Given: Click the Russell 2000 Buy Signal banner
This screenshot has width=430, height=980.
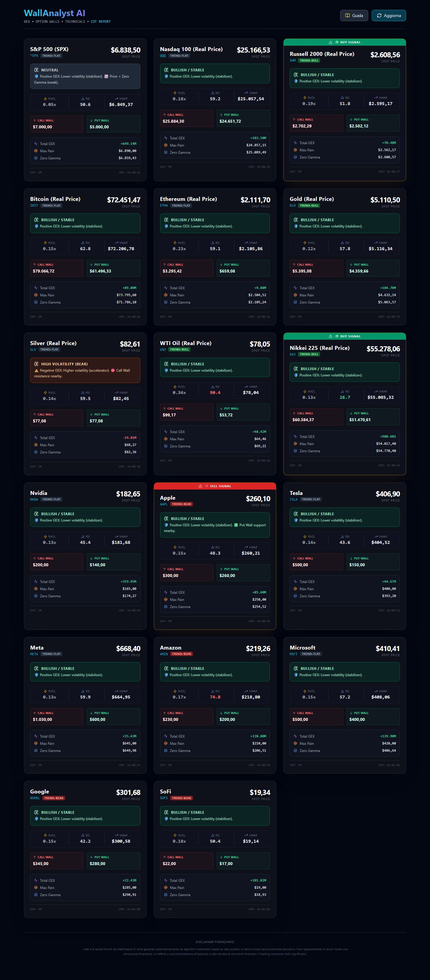Looking at the screenshot, I should (344, 42).
